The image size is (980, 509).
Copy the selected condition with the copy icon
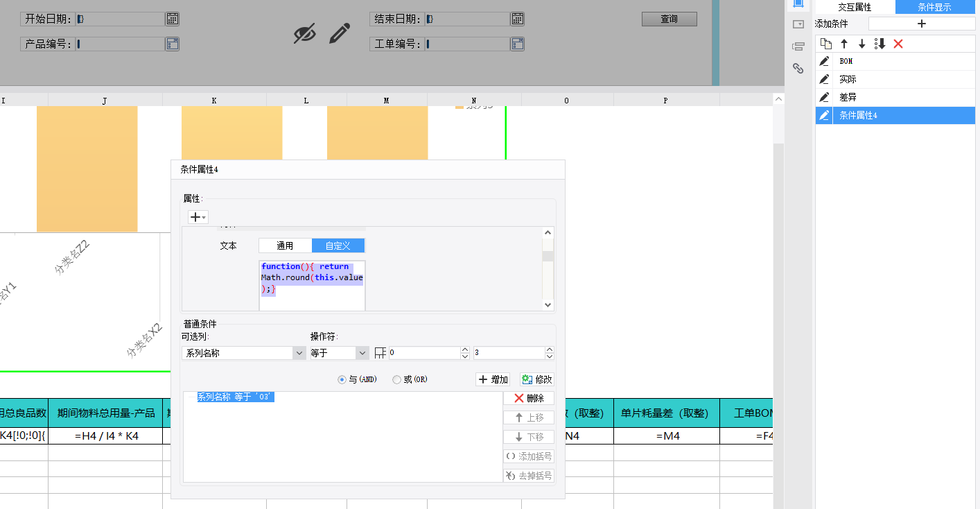[x=825, y=44]
